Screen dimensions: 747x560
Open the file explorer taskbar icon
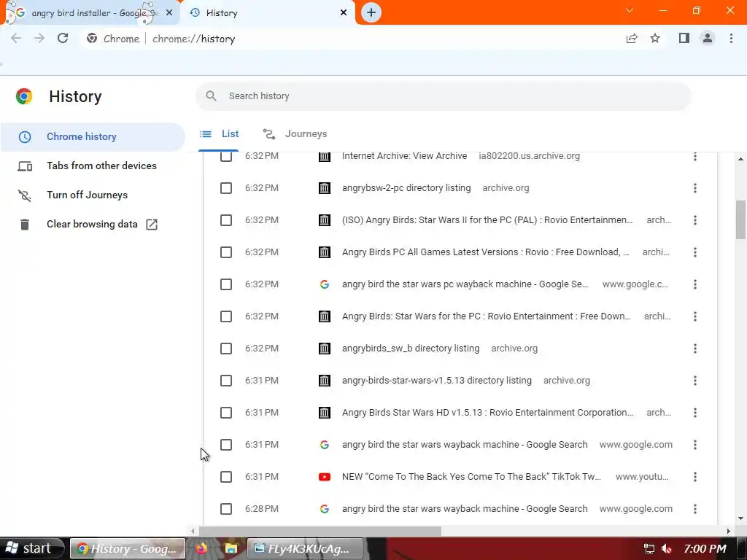[231, 548]
